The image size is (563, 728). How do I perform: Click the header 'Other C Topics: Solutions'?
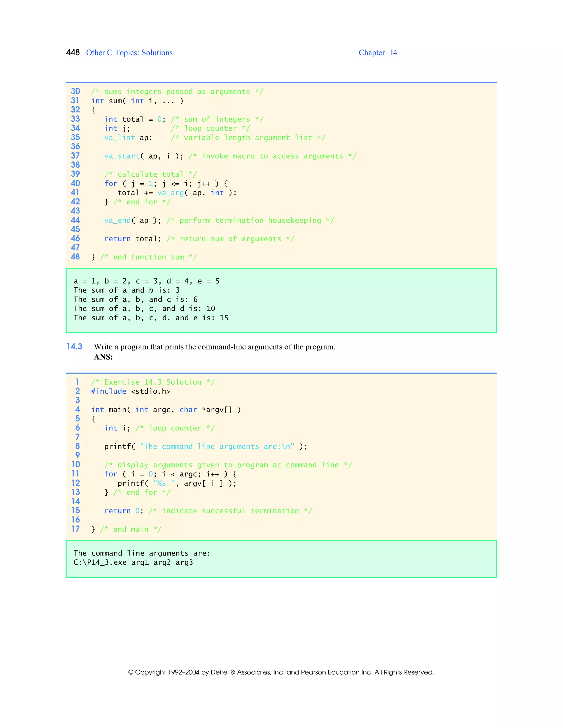point(129,53)
